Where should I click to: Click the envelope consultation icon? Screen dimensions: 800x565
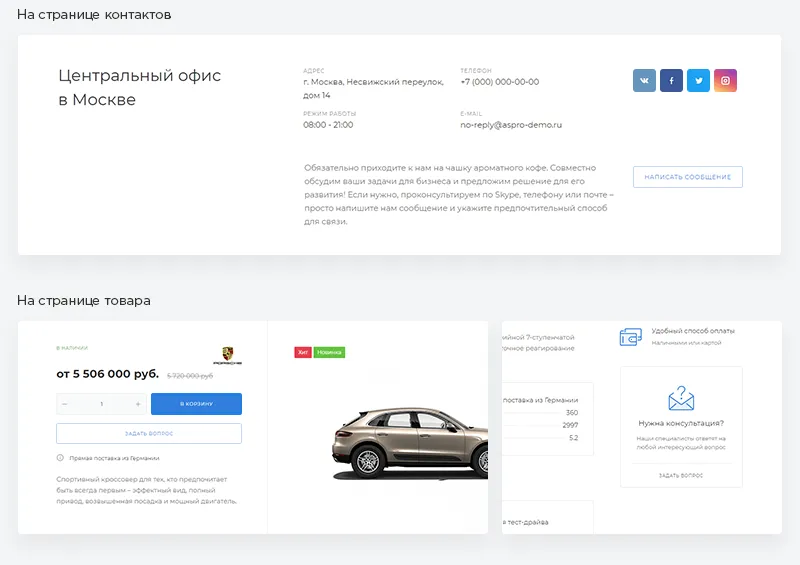click(x=681, y=398)
